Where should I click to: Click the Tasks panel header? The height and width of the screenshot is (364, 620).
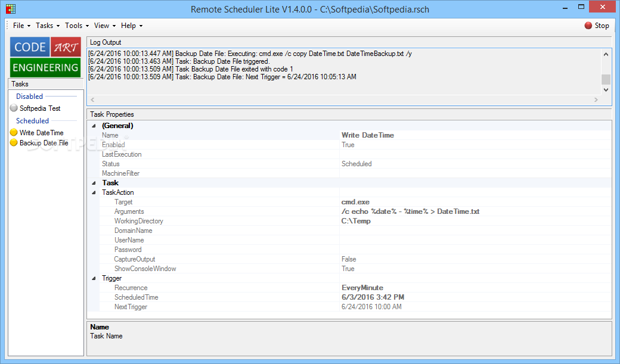46,84
